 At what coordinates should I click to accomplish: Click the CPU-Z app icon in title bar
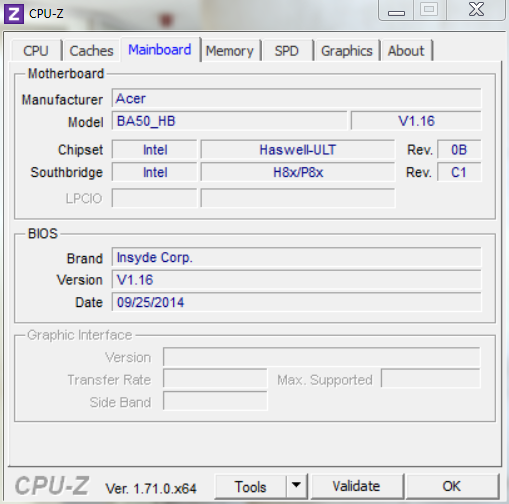pyautogui.click(x=14, y=14)
